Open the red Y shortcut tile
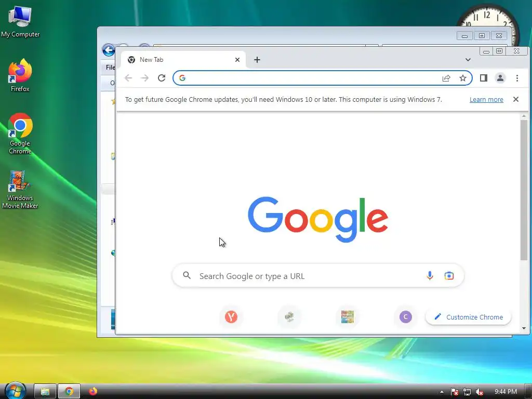This screenshot has height=399, width=532. click(x=231, y=317)
